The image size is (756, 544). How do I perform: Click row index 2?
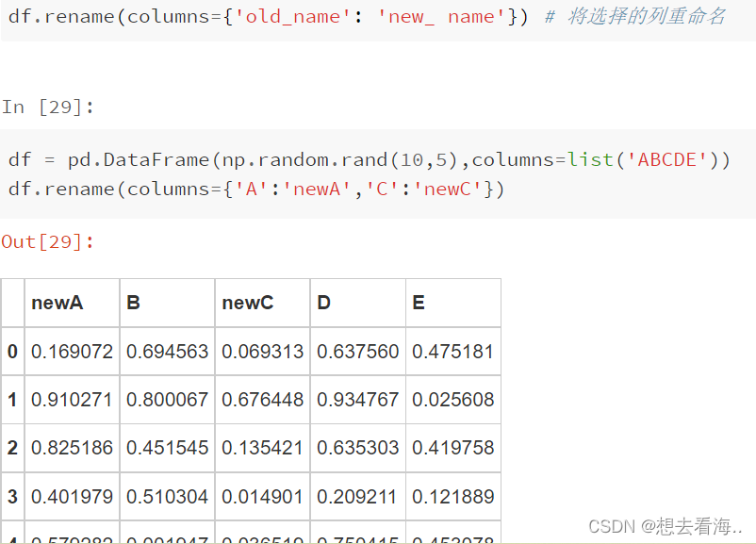pos(12,448)
